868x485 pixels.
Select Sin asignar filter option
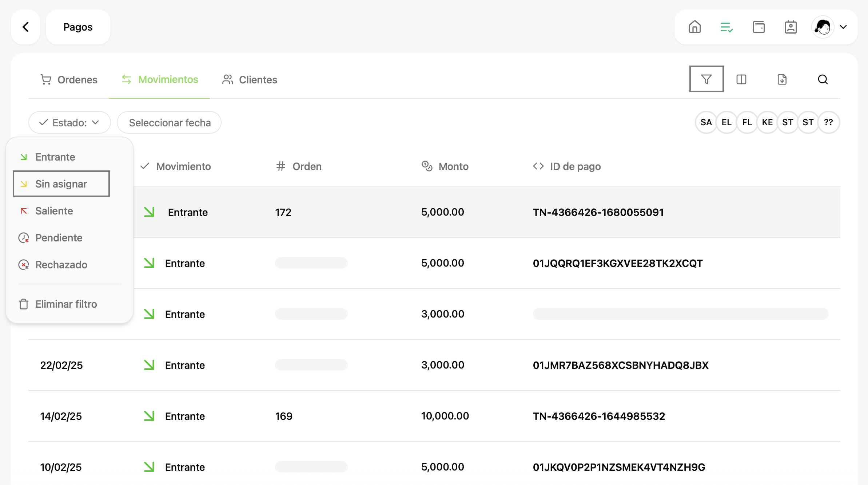coord(61,184)
